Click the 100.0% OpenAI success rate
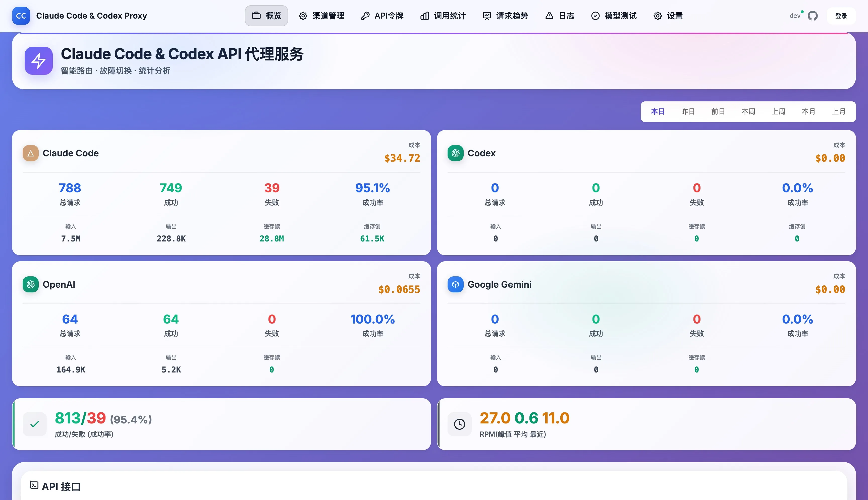The image size is (868, 500). 372,319
